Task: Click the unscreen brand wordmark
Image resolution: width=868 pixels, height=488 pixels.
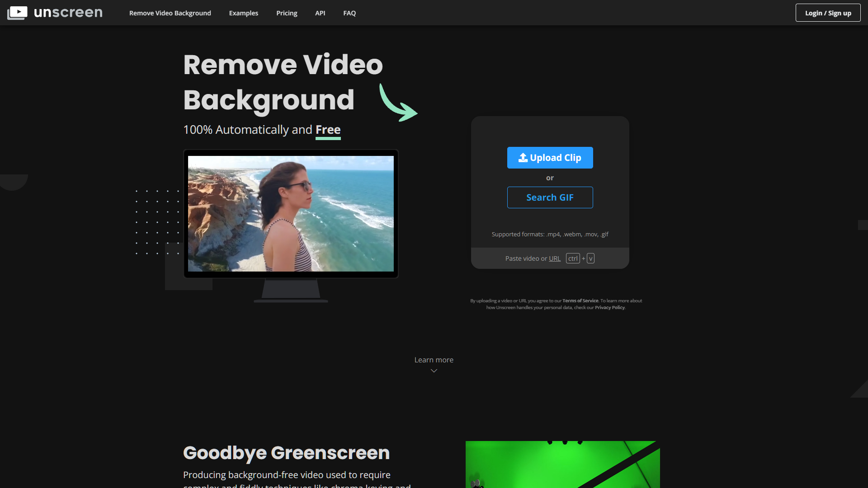Action: [68, 13]
